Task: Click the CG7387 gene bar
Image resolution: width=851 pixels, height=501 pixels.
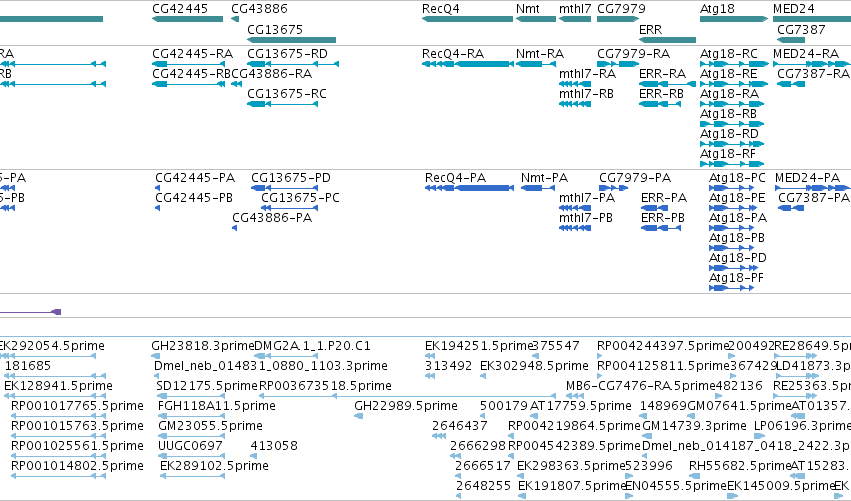Action: click(x=791, y=40)
